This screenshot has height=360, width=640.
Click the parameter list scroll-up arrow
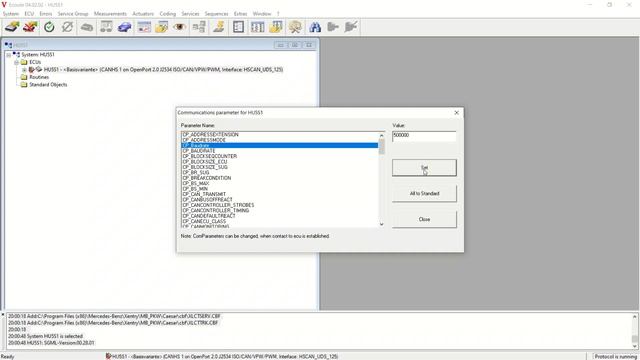(x=382, y=136)
